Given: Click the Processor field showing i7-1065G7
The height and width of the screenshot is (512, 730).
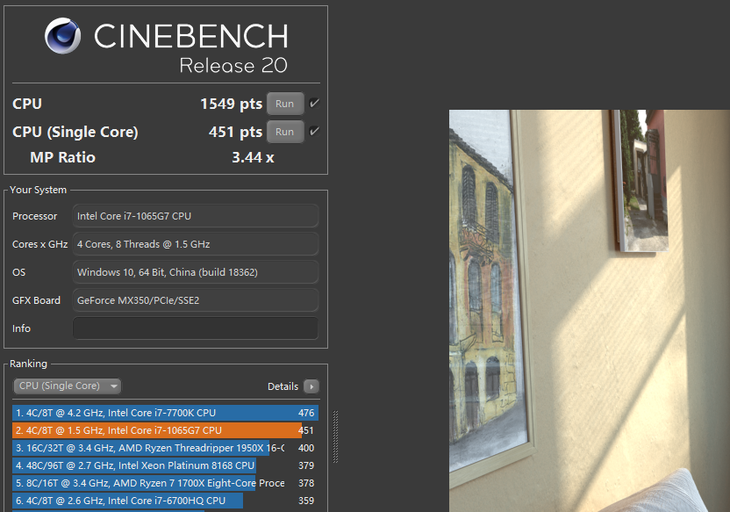Looking at the screenshot, I should pos(195,216).
